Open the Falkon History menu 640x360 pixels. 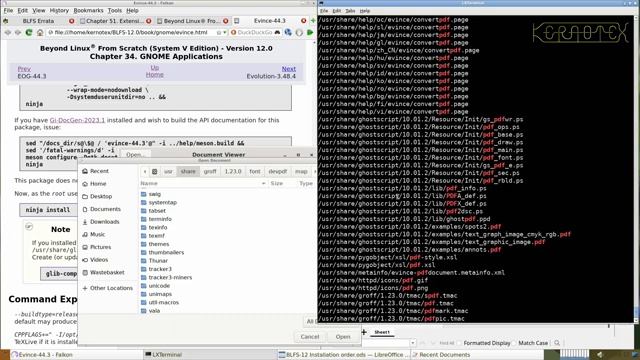(x=59, y=10)
